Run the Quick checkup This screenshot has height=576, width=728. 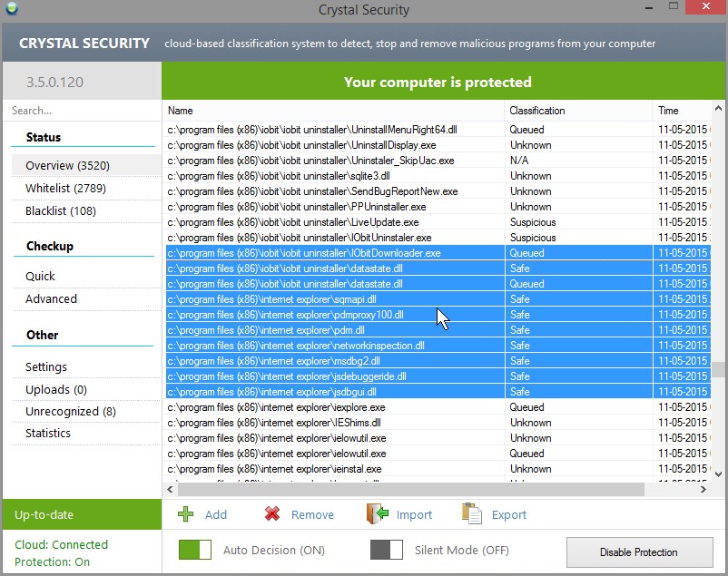[x=40, y=276]
